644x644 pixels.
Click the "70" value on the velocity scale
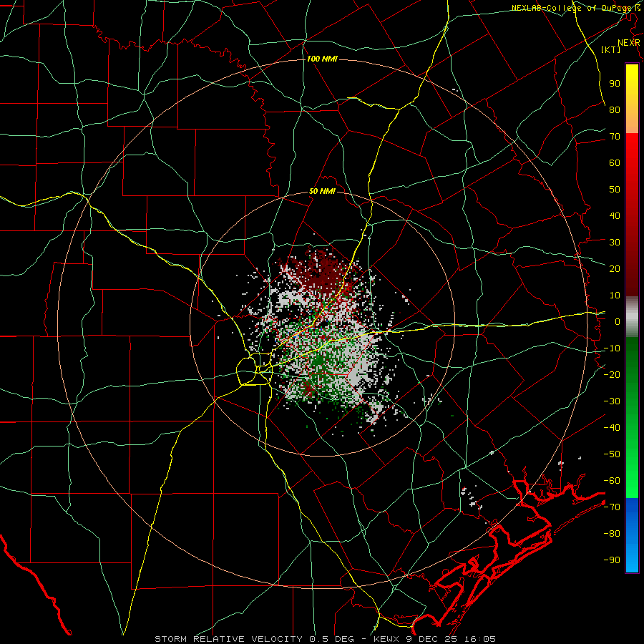(615, 137)
